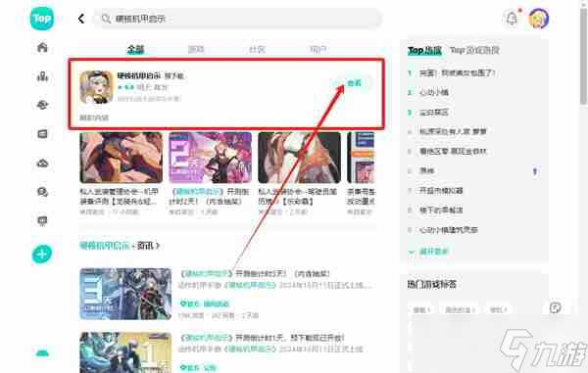
Task: Select the 全部 tab
Action: click(x=135, y=49)
